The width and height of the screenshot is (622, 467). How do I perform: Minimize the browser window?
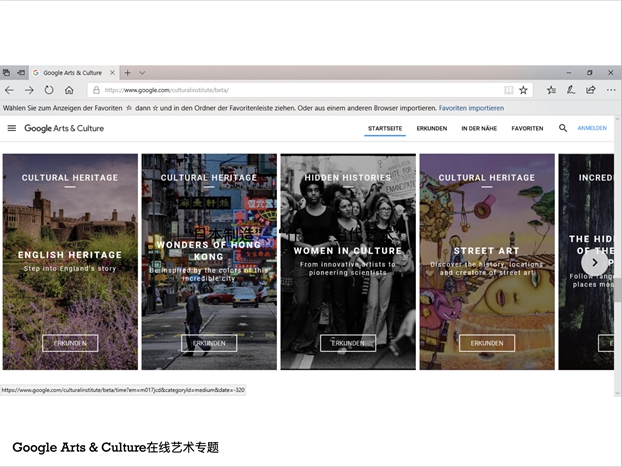click(569, 73)
